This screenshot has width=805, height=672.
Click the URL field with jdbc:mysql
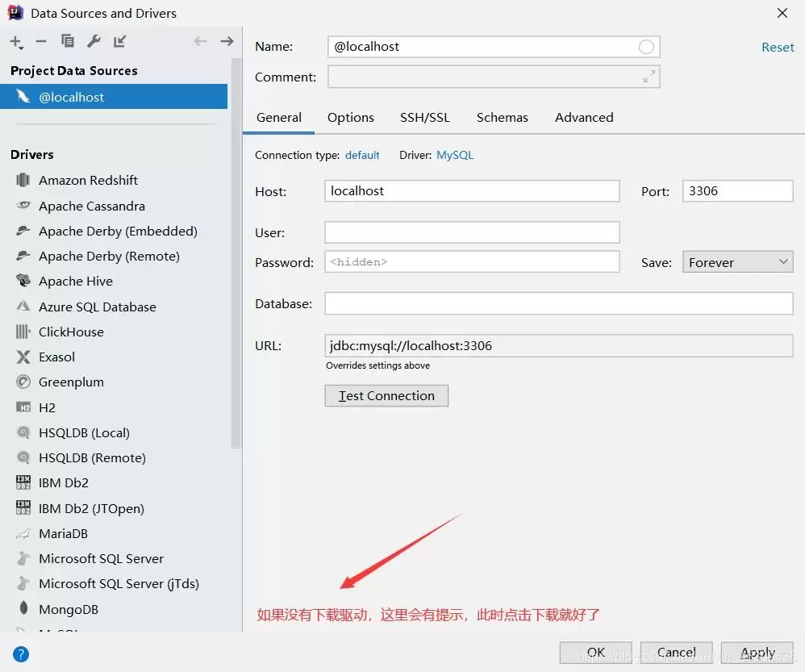[558, 345]
